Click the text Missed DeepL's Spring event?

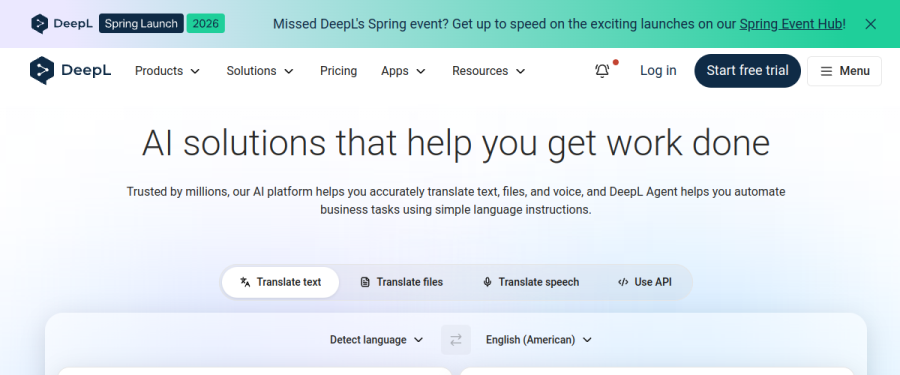[x=360, y=24]
